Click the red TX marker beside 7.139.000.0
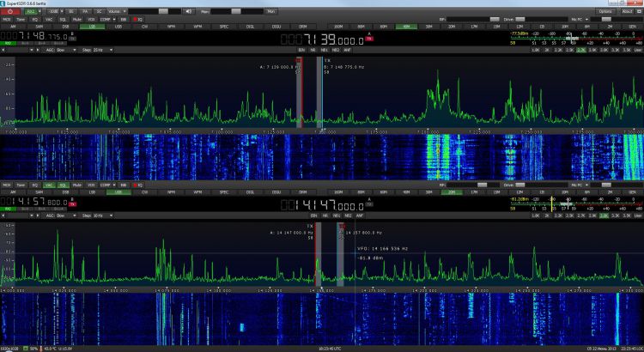644x352 pixels. pos(369,39)
